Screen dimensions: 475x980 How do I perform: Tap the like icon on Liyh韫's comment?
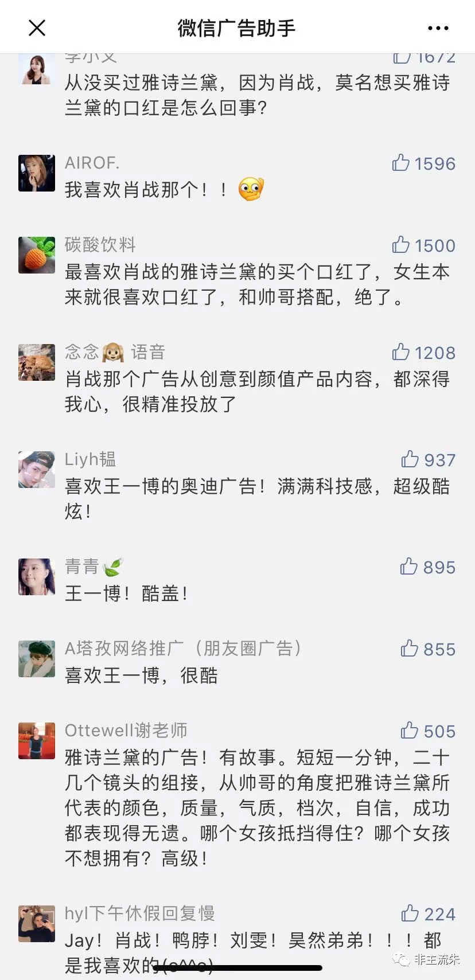(410, 460)
